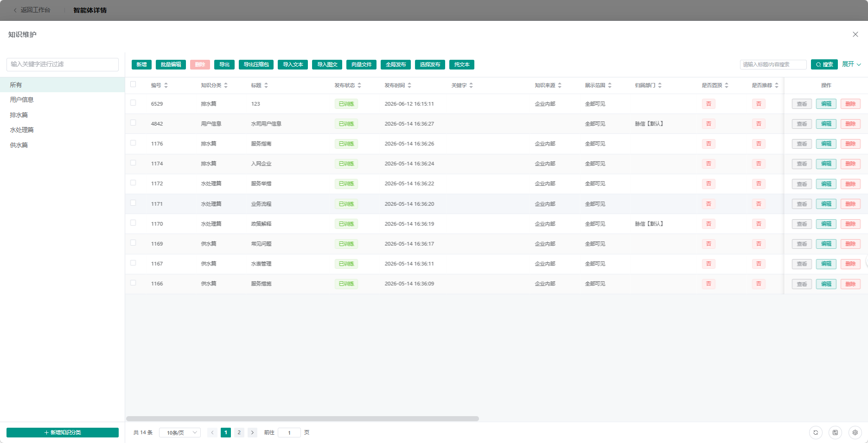868x443 pixels.
Task: Open the settings gear icon at bottom right
Action: 855,432
